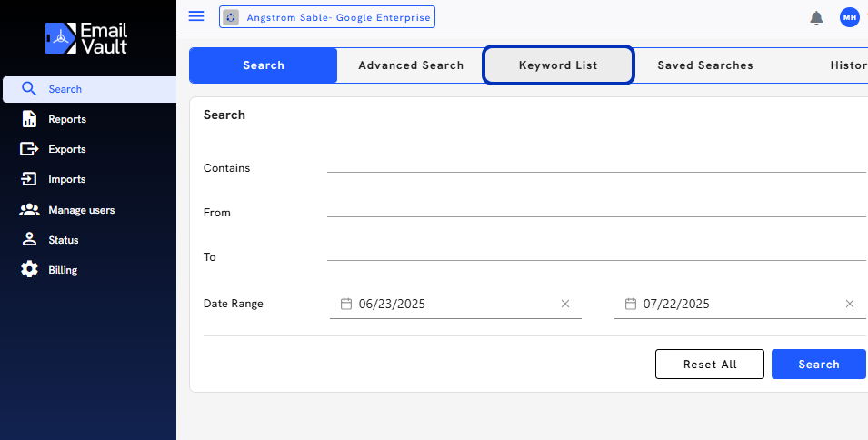Click the blue Search button

(x=819, y=365)
